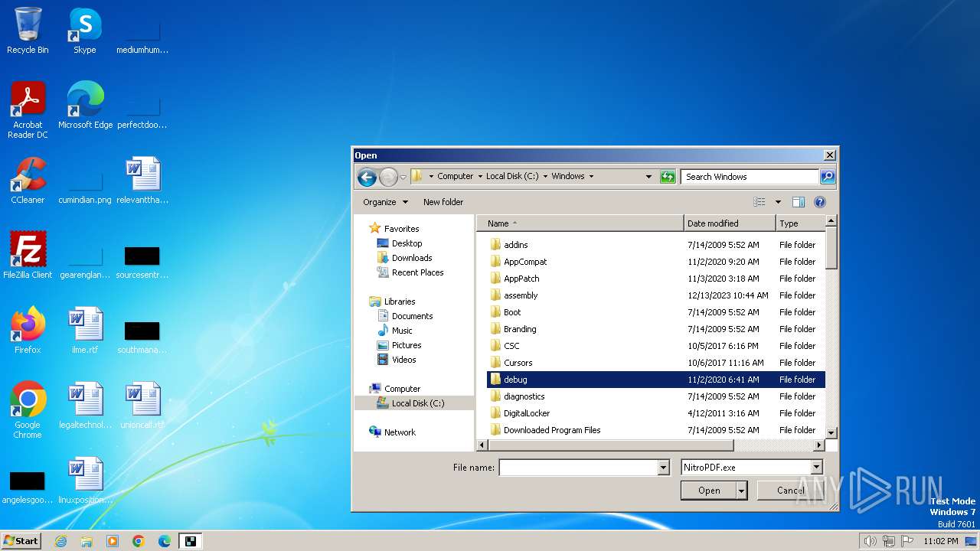Screen dimensions: 980x551
Task: Launch Skype from the desktop
Action: (x=84, y=31)
